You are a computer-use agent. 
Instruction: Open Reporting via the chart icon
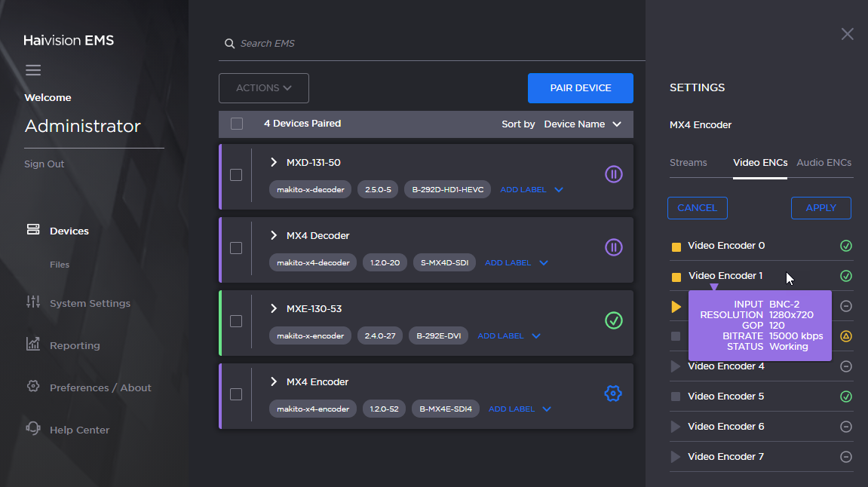coord(32,345)
